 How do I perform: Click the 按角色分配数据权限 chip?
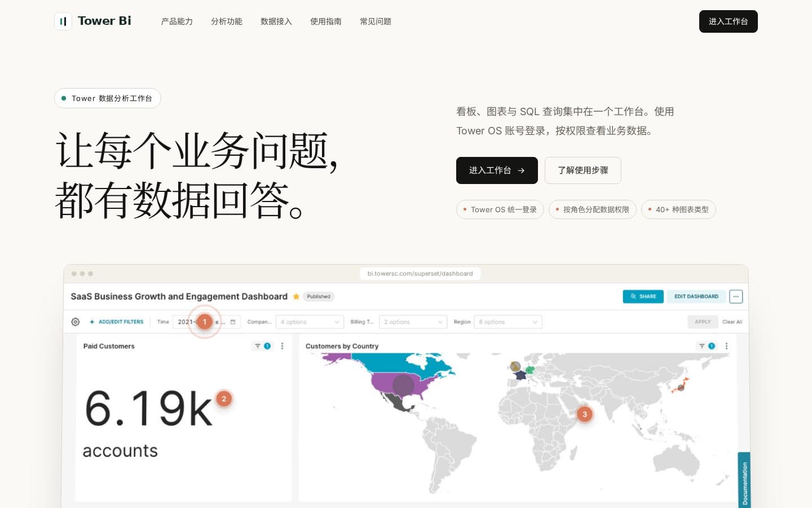pyautogui.click(x=593, y=209)
